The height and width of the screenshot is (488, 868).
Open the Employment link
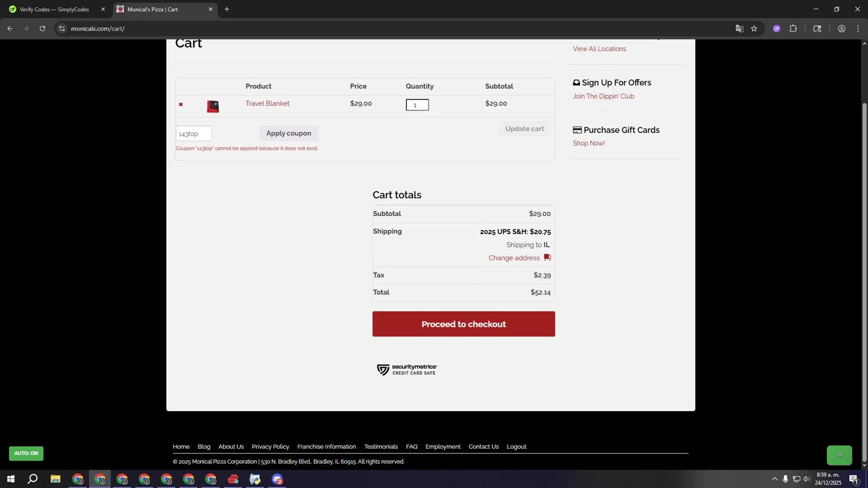(443, 446)
